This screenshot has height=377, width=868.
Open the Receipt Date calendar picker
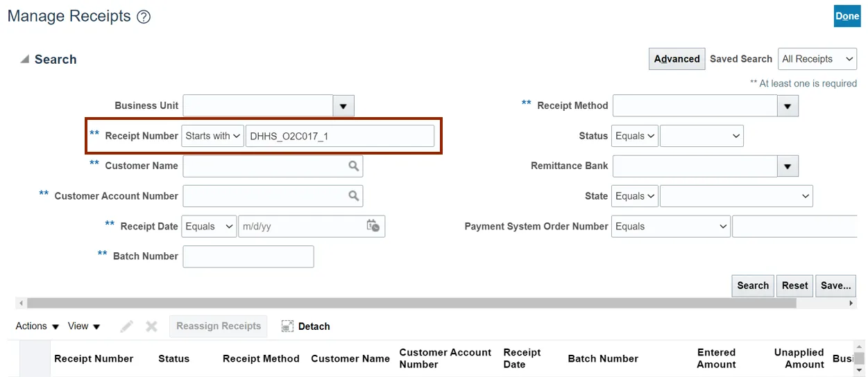(x=373, y=226)
